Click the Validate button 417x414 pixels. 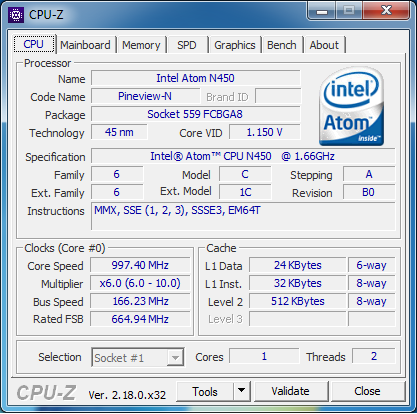click(290, 391)
